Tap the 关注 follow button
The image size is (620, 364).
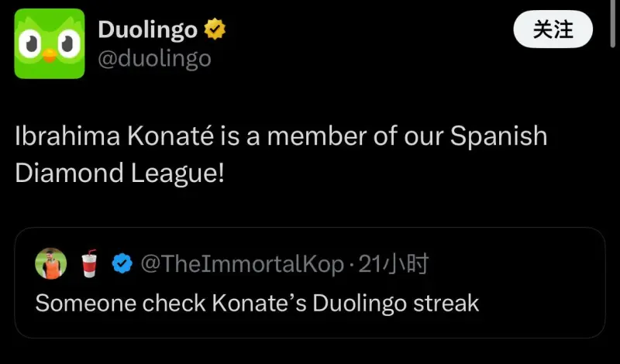(553, 30)
